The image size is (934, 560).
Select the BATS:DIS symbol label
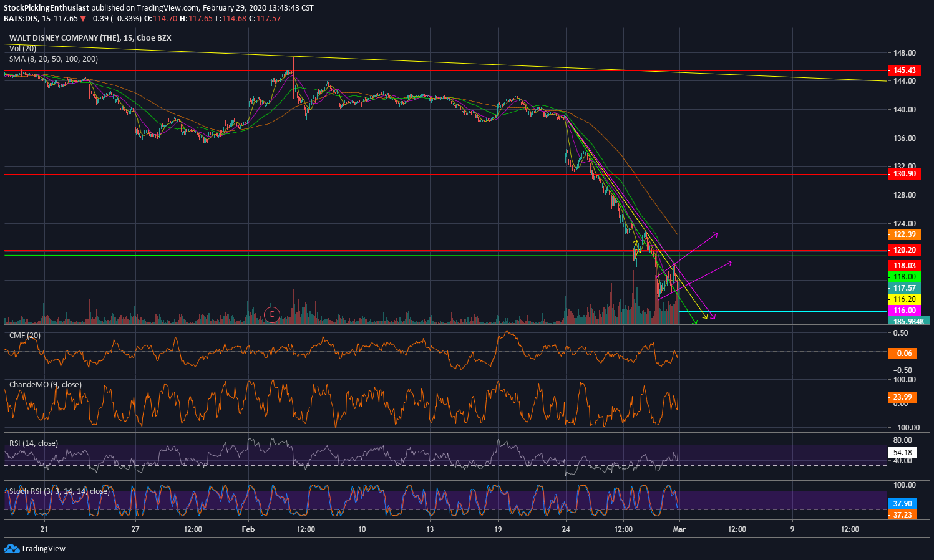pyautogui.click(x=21, y=19)
